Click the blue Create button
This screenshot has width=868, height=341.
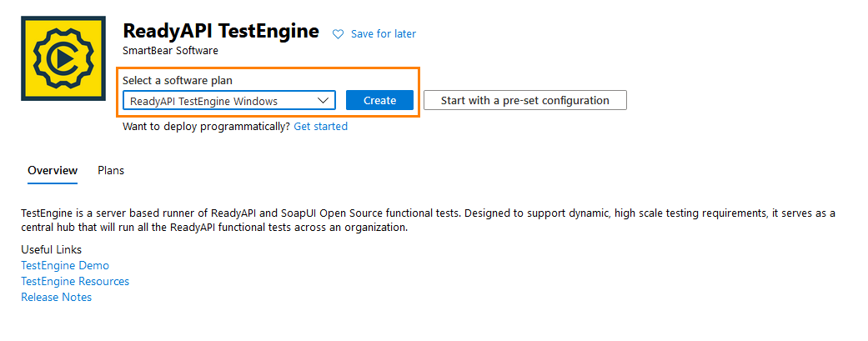379,100
